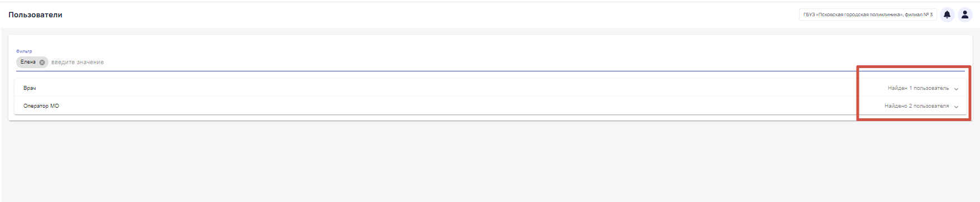Expand the Оператор МО row chevron

(x=956, y=107)
